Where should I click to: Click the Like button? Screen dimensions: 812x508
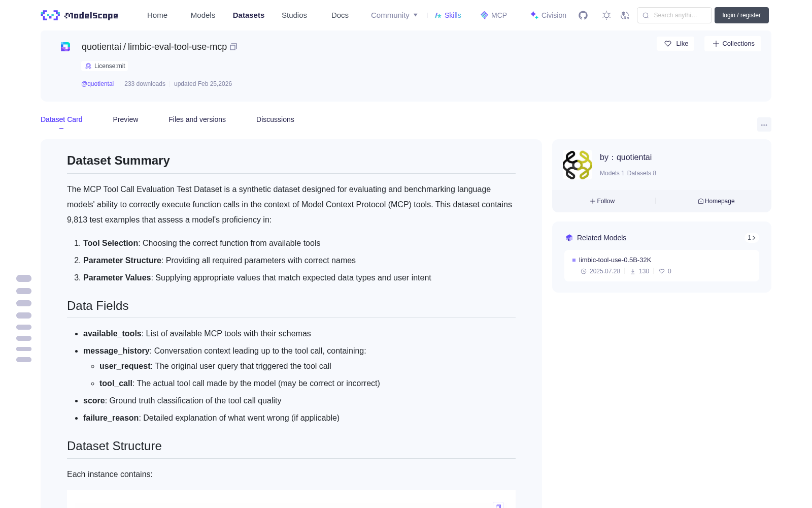pyautogui.click(x=675, y=44)
